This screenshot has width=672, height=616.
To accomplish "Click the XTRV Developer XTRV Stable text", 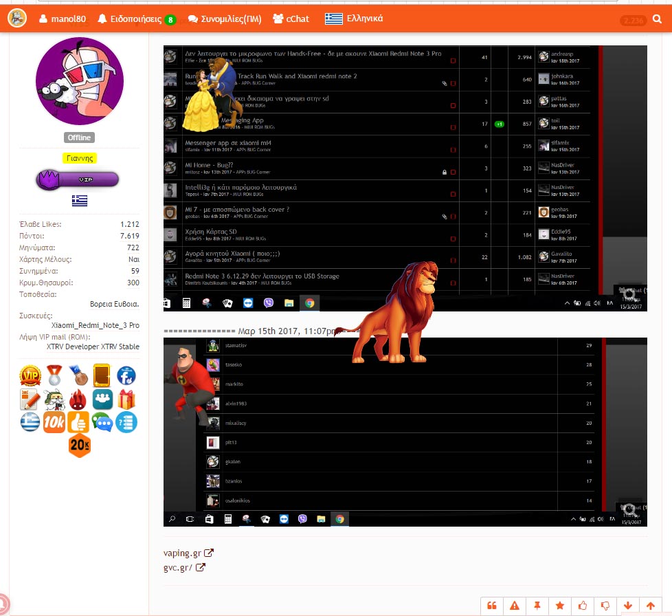I will coord(93,346).
